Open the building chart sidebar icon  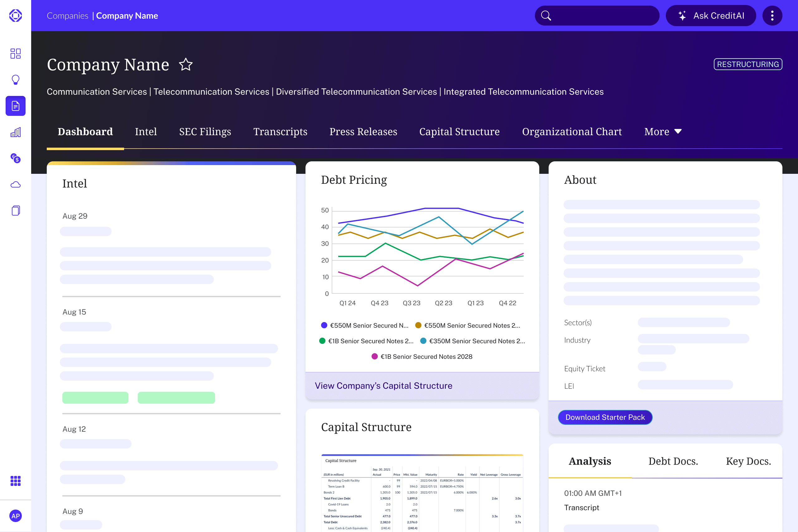(16, 132)
